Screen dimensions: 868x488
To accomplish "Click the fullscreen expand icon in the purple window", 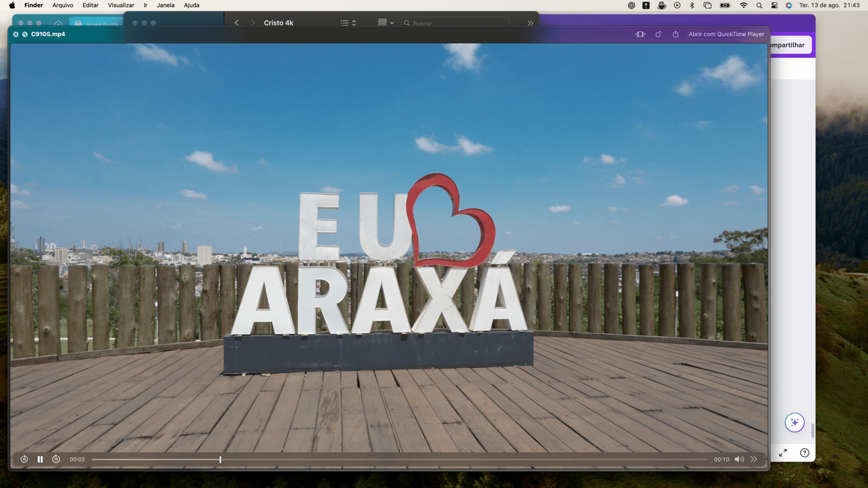I will click(782, 452).
